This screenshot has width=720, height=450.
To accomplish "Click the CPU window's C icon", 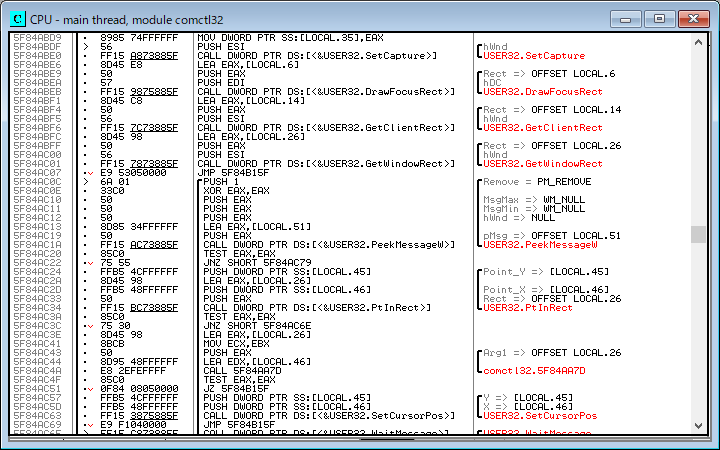I will [18, 19].
